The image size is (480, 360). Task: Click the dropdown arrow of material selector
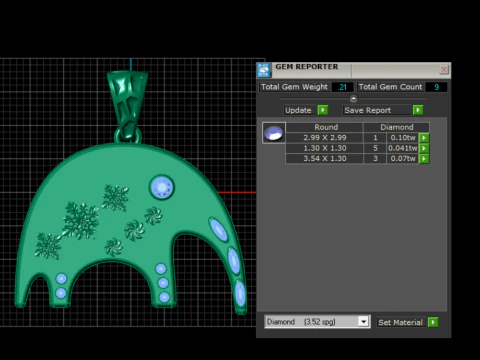pos(363,322)
